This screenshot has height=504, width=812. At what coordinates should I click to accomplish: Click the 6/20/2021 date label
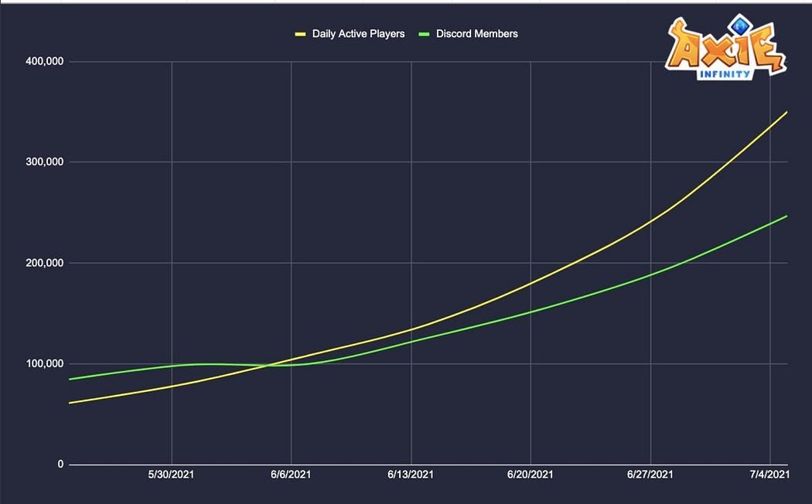(531, 475)
